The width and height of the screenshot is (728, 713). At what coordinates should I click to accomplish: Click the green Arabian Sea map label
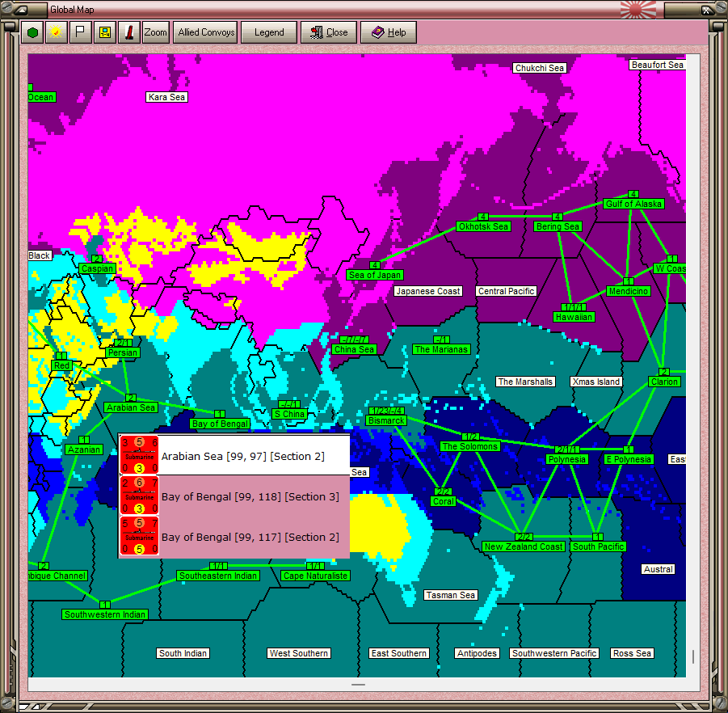coord(131,407)
